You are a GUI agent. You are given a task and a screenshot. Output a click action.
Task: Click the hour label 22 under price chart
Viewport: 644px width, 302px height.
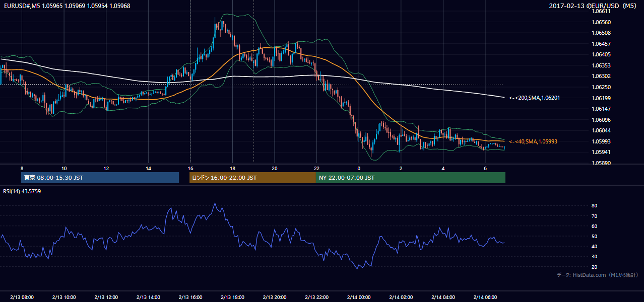[316, 168]
